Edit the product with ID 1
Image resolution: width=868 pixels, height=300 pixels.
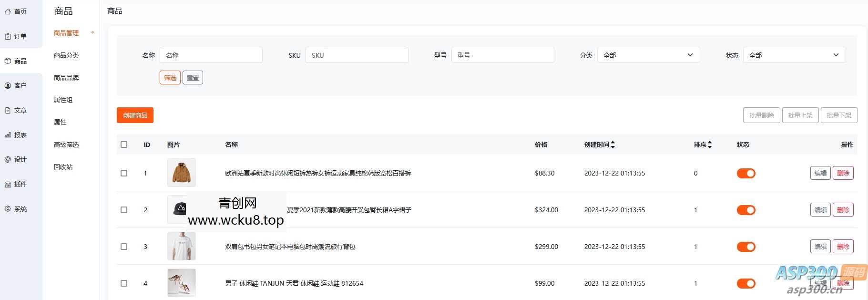(820, 173)
